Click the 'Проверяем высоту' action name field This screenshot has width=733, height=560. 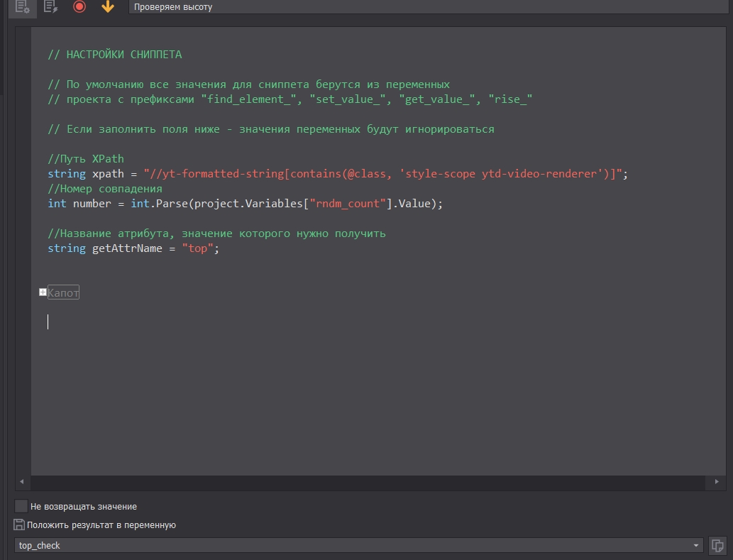pos(426,7)
